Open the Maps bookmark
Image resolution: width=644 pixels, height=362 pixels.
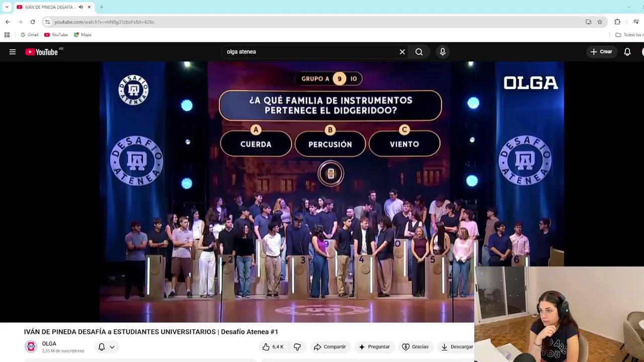click(83, 35)
